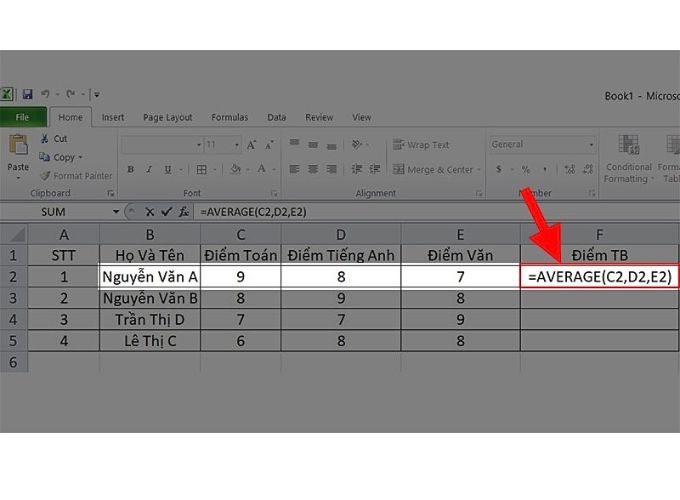Open the Formulas ribbon tab
The width and height of the screenshot is (680, 500).
pyautogui.click(x=229, y=117)
